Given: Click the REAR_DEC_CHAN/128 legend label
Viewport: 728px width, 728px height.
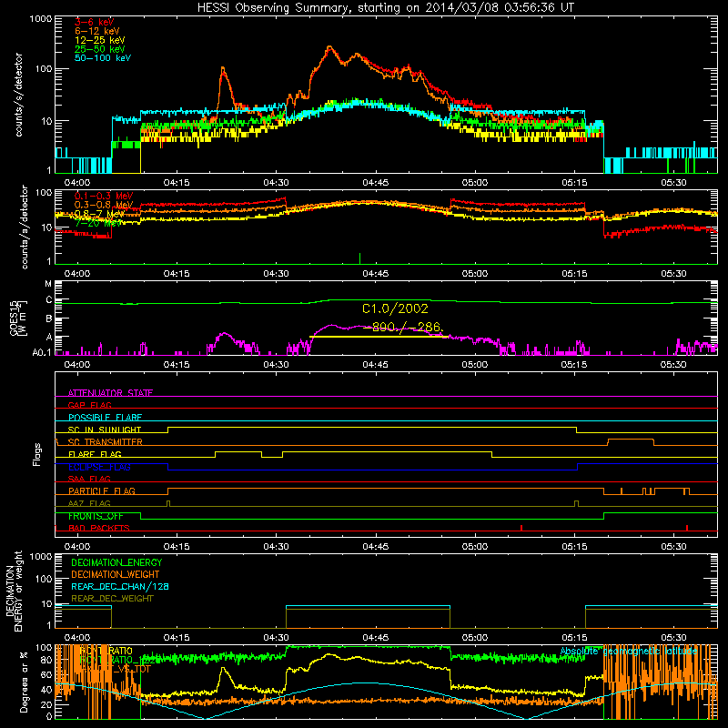Looking at the screenshot, I should pyautogui.click(x=120, y=586).
